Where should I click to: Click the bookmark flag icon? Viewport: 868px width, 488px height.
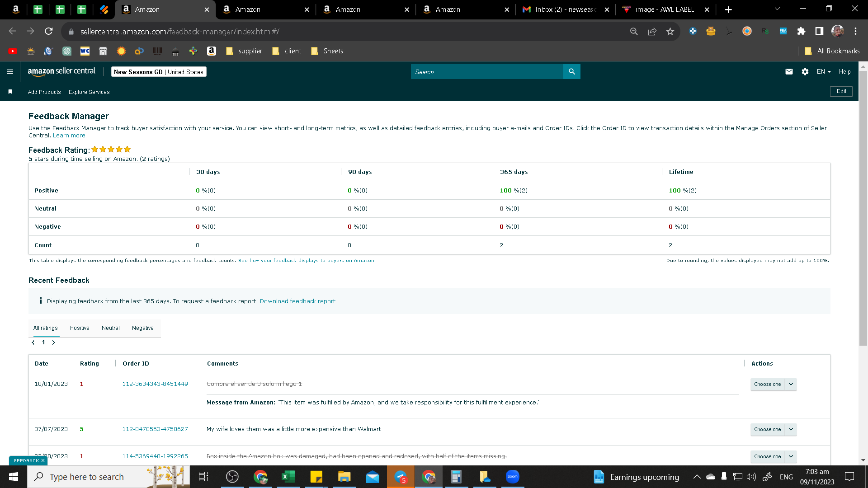[x=10, y=92]
